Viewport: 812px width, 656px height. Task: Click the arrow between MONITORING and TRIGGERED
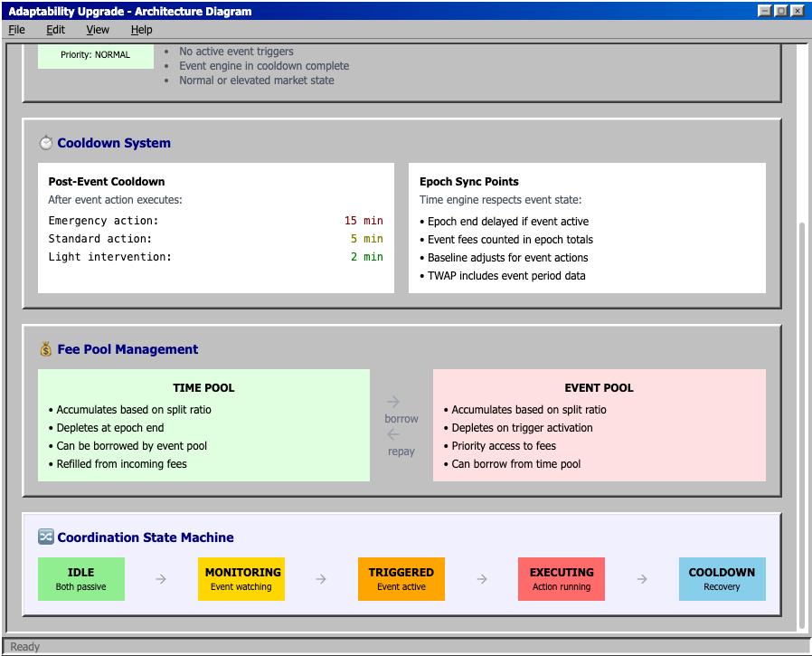[321, 579]
